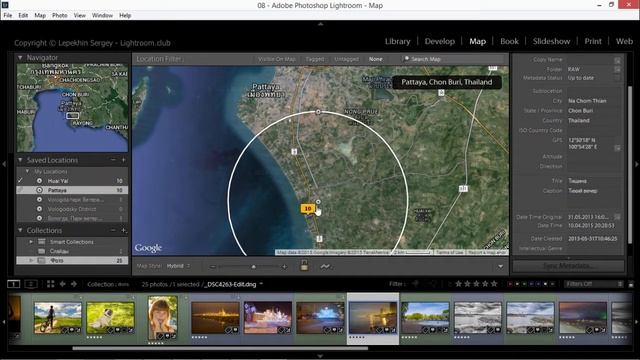The image size is (640, 360).
Task: Click the Google logo link on map
Action: (x=148, y=248)
